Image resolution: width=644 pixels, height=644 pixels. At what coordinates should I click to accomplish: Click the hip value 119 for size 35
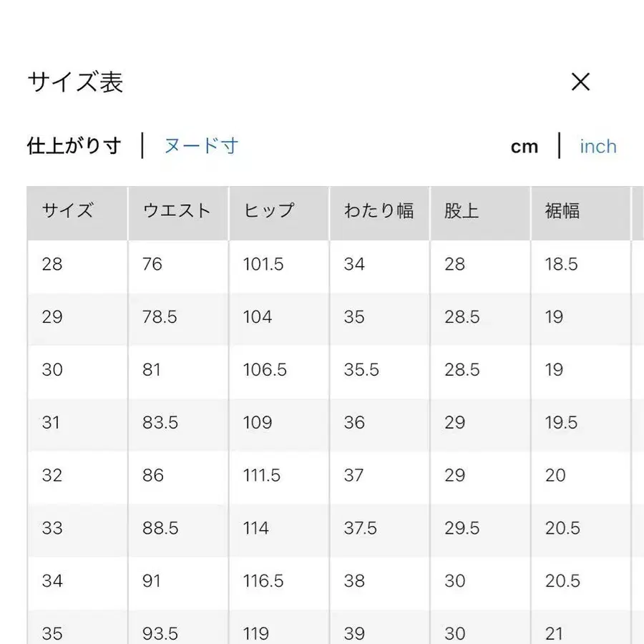point(257,633)
